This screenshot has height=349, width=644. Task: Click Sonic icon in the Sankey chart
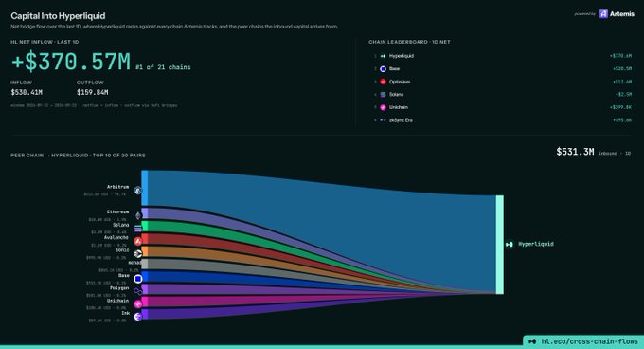[138, 253]
